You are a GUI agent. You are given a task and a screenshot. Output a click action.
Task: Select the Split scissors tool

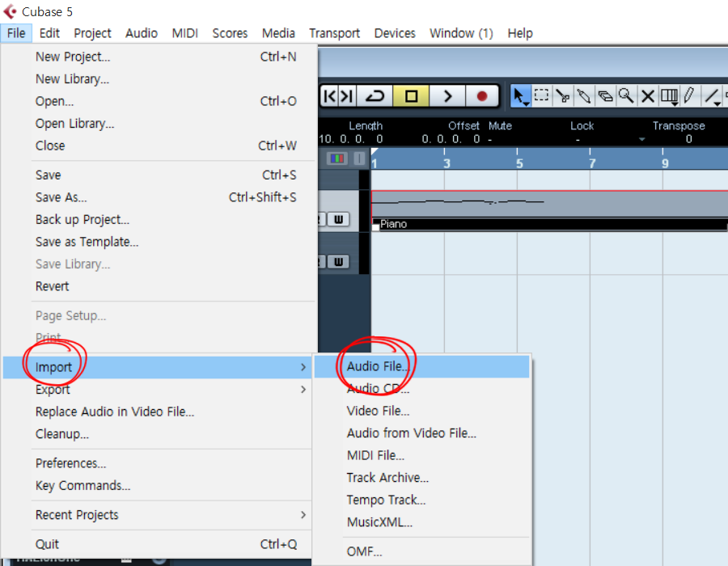[563, 96]
